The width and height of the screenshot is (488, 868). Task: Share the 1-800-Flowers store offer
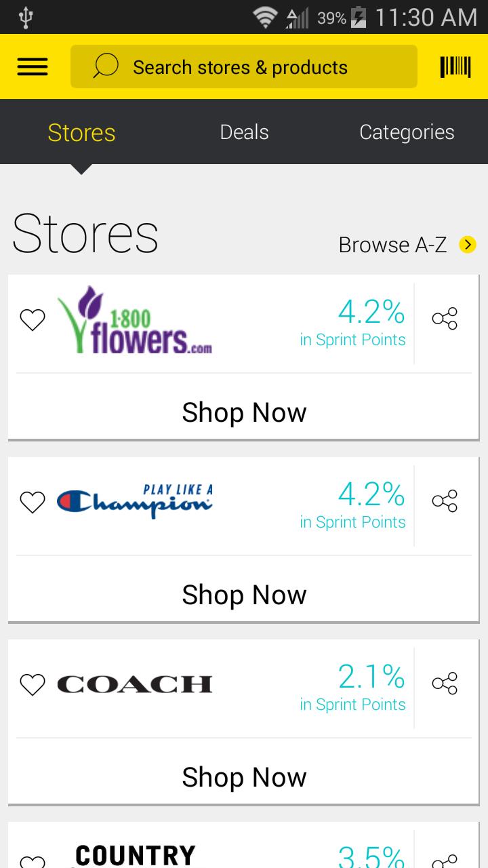point(444,319)
